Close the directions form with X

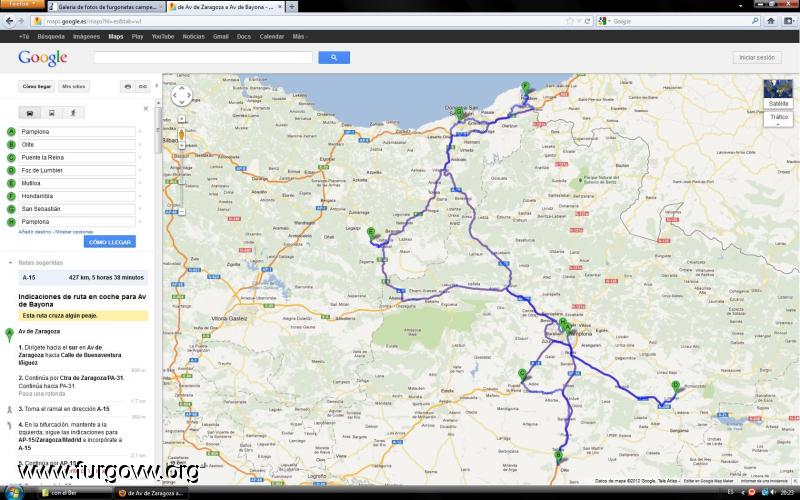click(x=146, y=108)
